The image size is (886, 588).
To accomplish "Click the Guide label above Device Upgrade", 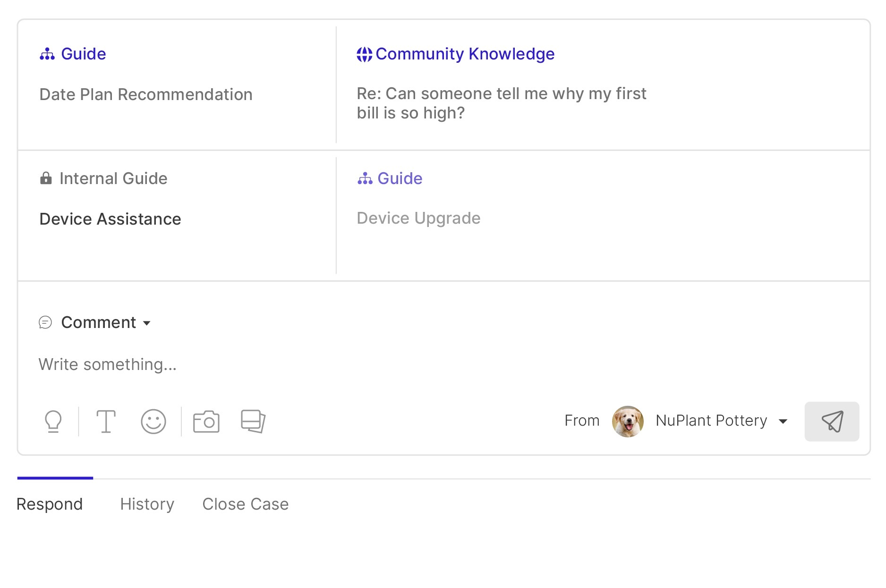I will coord(400,178).
